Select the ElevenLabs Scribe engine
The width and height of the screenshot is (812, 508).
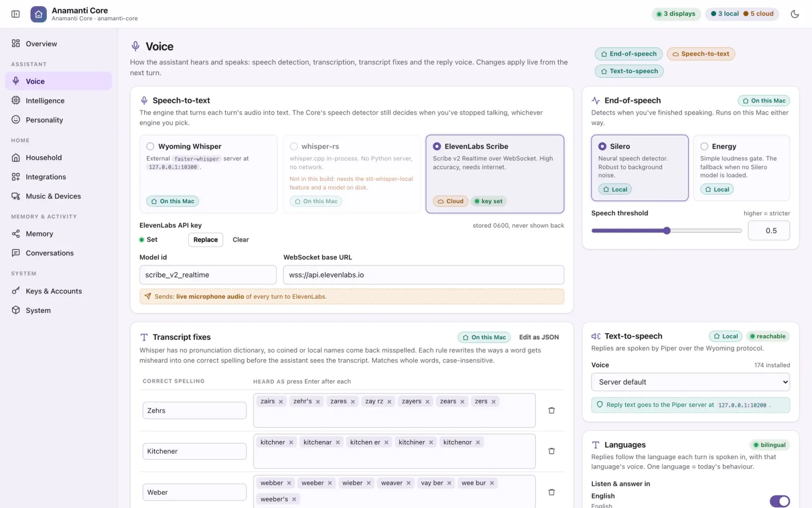point(495,174)
